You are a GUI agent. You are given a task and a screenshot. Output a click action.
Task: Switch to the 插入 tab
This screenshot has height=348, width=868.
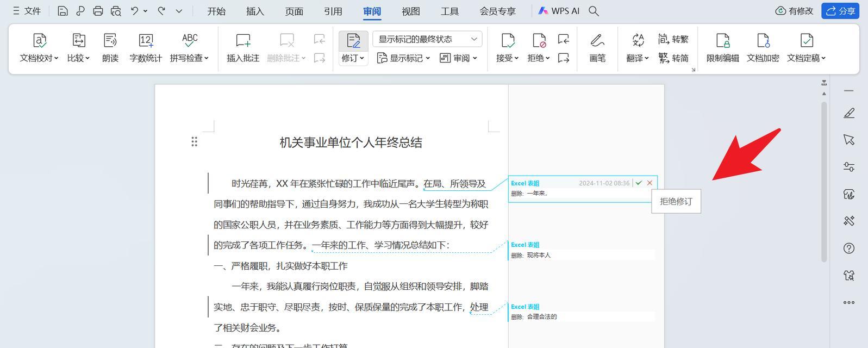255,11
